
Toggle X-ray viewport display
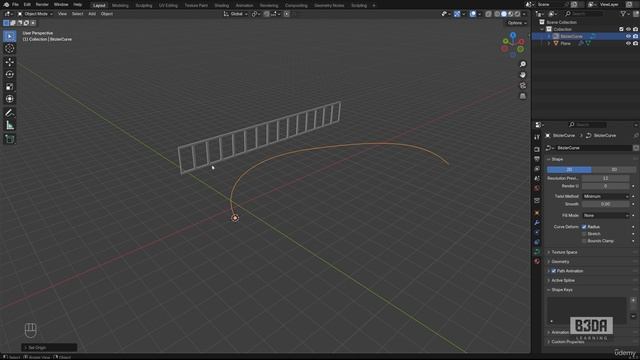[488, 14]
